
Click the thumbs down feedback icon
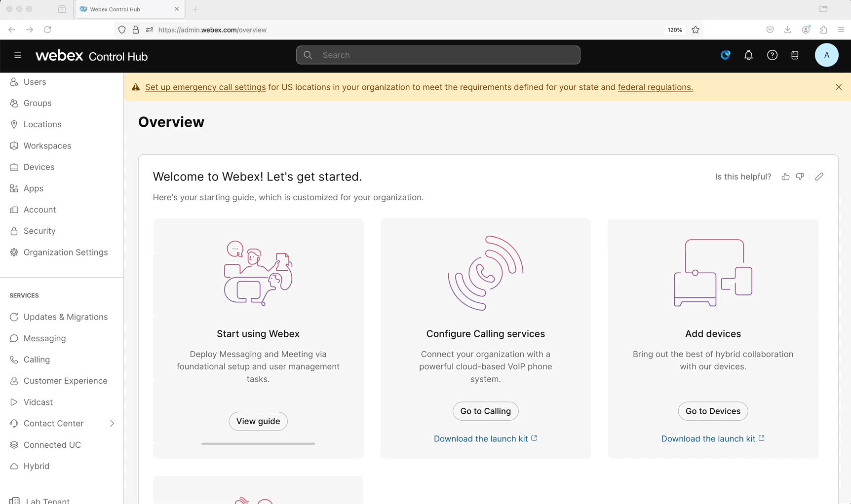(x=800, y=177)
